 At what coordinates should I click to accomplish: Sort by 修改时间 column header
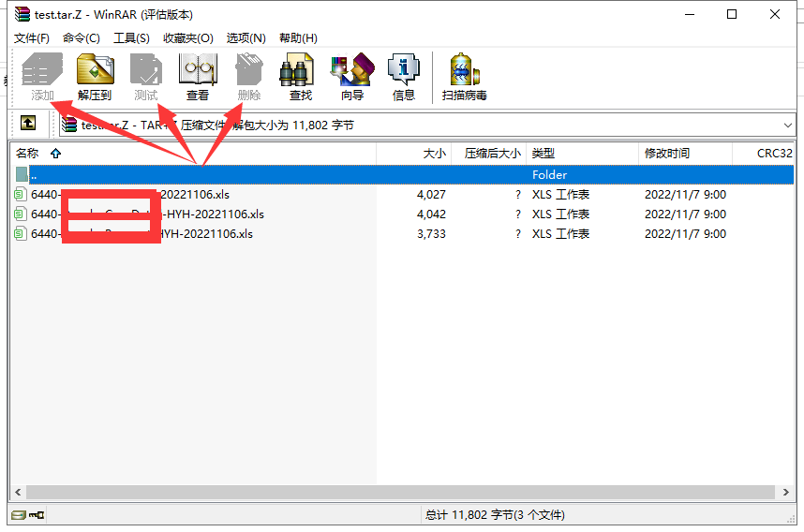[x=686, y=154]
